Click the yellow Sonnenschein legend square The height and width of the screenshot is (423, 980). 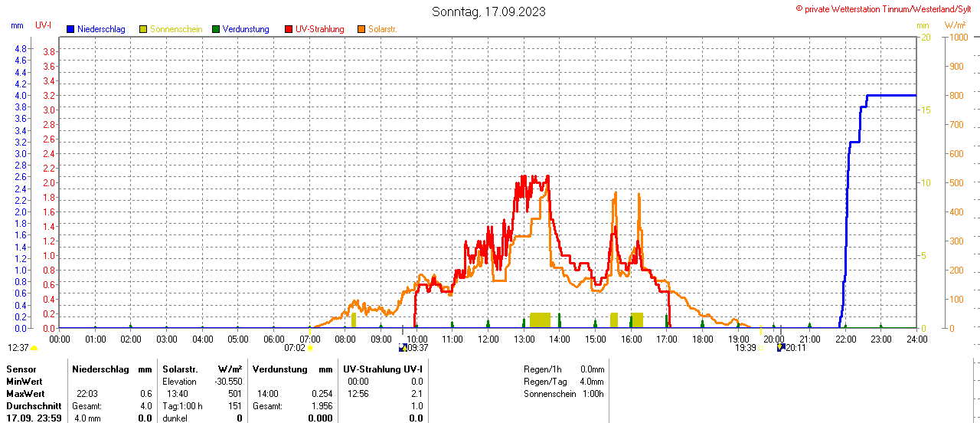click(143, 29)
